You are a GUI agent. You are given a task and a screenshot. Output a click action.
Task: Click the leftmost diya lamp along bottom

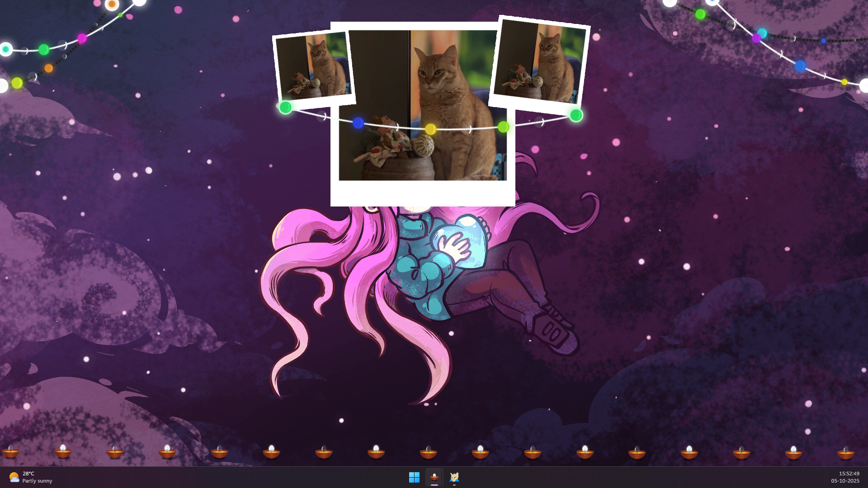click(10, 451)
